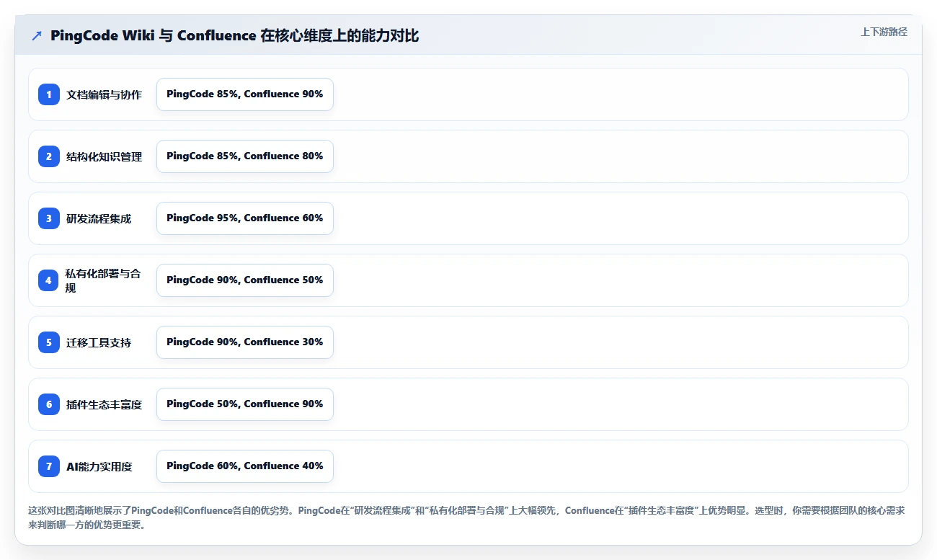The image size is (937, 560).
Task: Click the PingCode 85%, Confluence 80% chip
Action: (245, 156)
